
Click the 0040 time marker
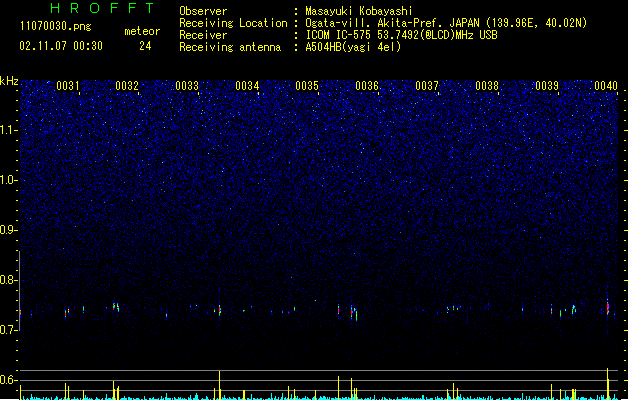click(x=606, y=86)
